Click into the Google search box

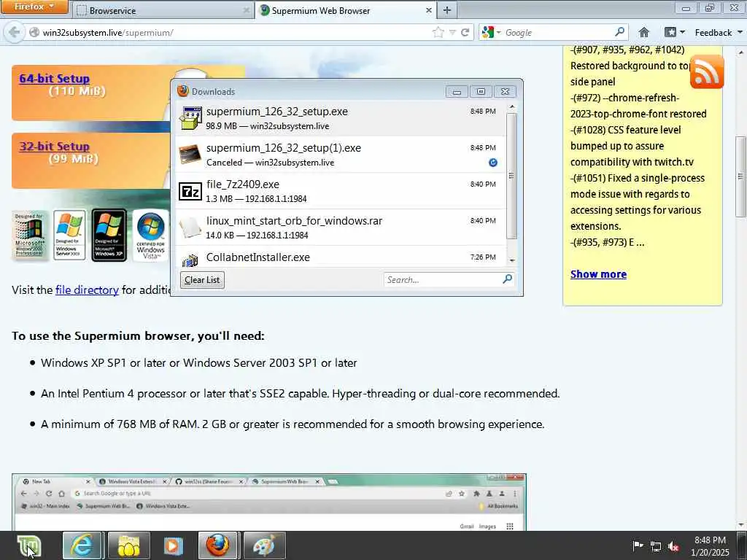[x=557, y=32]
